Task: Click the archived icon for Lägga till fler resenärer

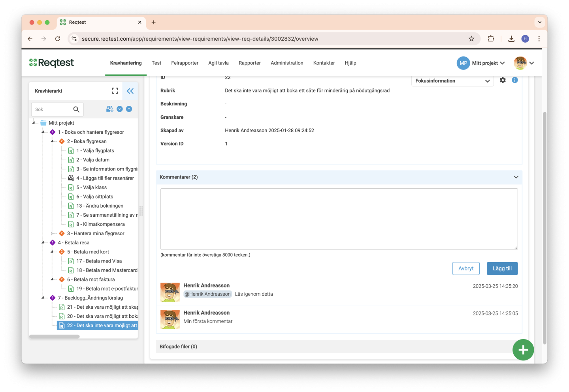Action: point(71,178)
